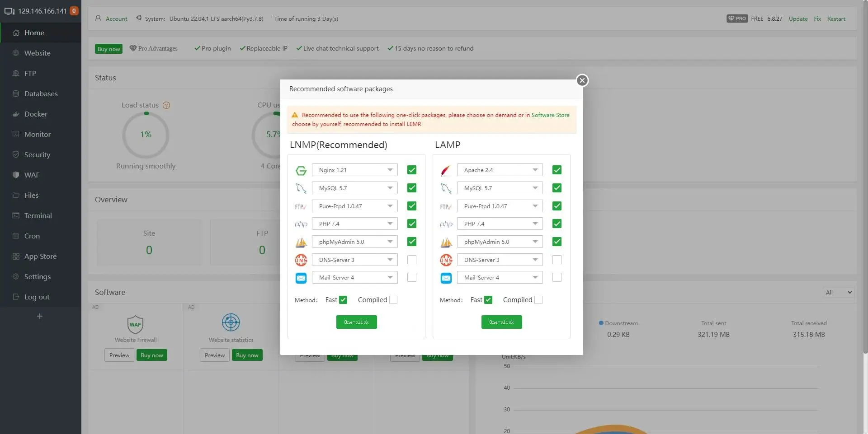Close the Recommended software packages dialog
868x434 pixels.
tap(582, 80)
